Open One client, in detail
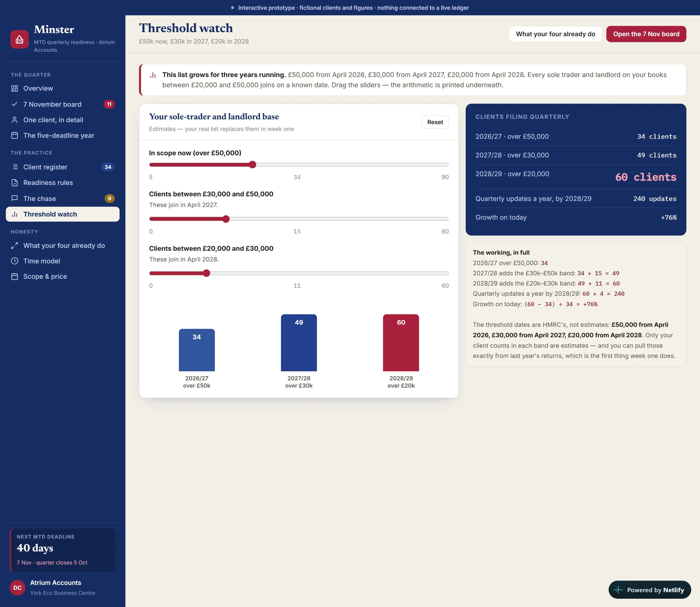Screen dimensions: 700x607 [x=63, y=120]
